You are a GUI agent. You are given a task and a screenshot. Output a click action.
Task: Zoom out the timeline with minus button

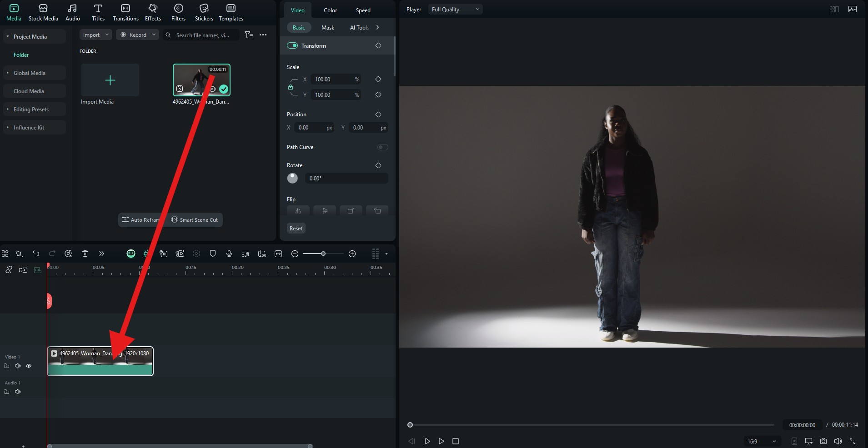pyautogui.click(x=295, y=254)
